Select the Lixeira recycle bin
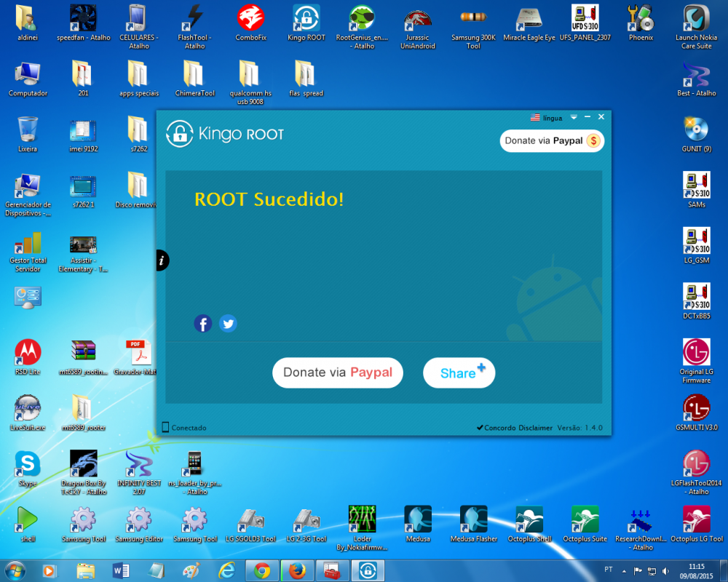The height and width of the screenshot is (582, 728). tap(28, 135)
